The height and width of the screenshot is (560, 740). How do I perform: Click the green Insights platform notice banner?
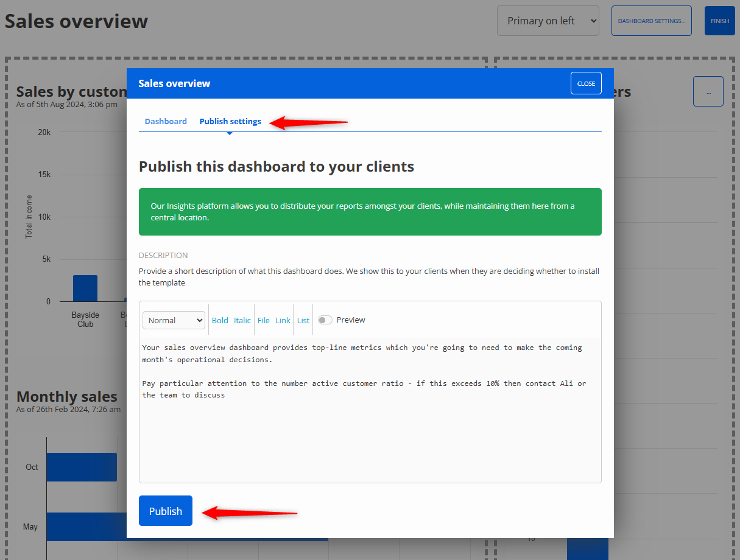tap(370, 211)
